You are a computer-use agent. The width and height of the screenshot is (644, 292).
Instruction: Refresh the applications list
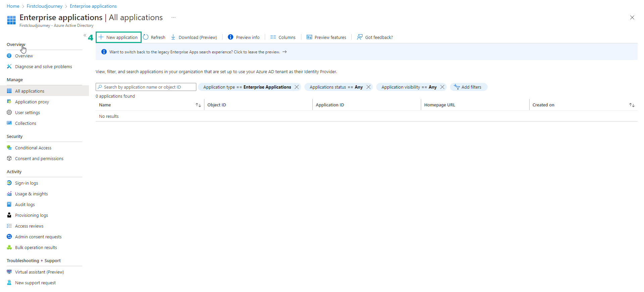pyautogui.click(x=154, y=37)
